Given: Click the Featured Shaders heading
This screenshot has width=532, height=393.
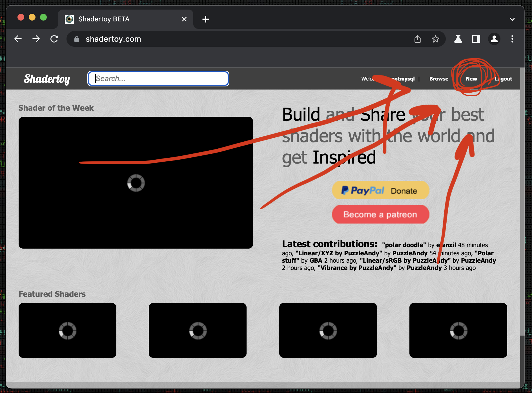Looking at the screenshot, I should click(52, 294).
